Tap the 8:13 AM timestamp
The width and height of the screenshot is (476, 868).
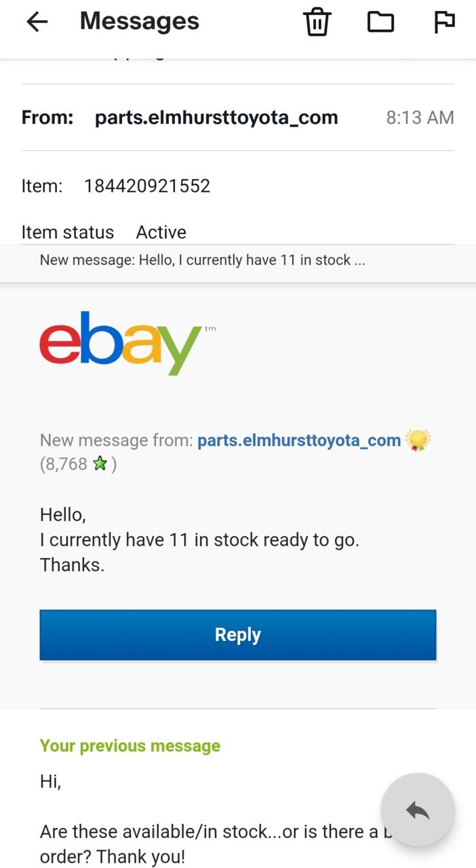(x=420, y=117)
